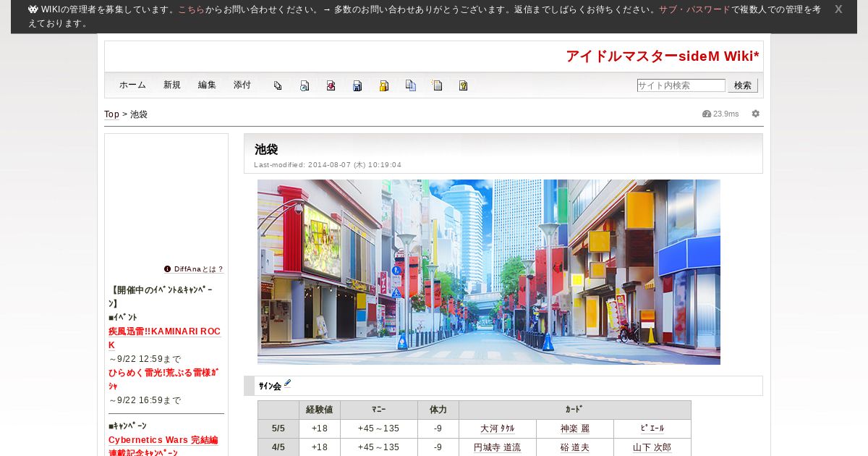
Task: Follow the Top breadcrumb link
Action: [111, 114]
